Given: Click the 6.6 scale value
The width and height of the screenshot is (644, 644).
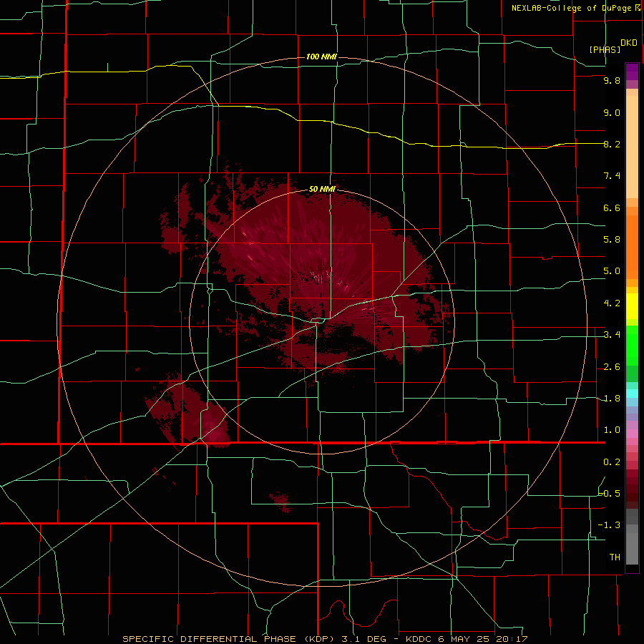Looking at the screenshot, I should tap(612, 208).
